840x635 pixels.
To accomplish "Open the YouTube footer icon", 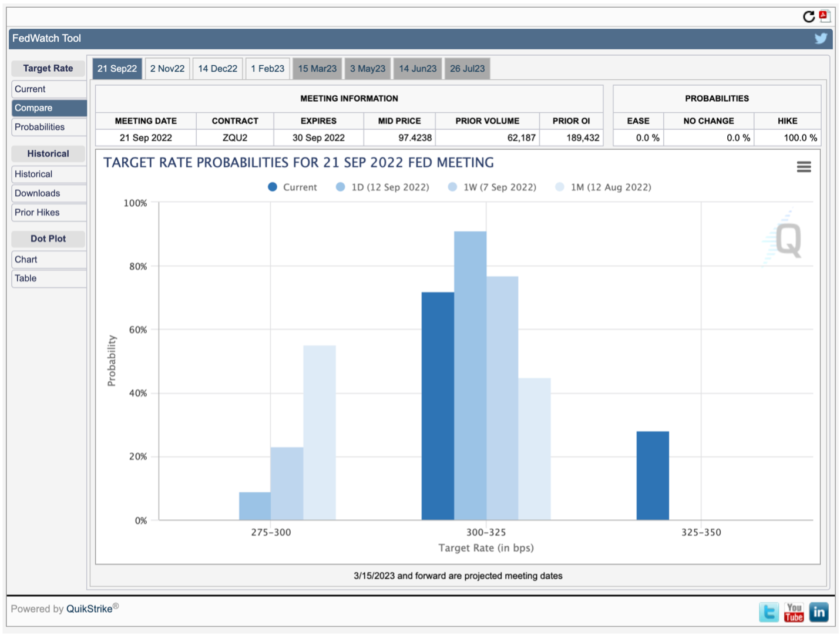I will 794,612.
